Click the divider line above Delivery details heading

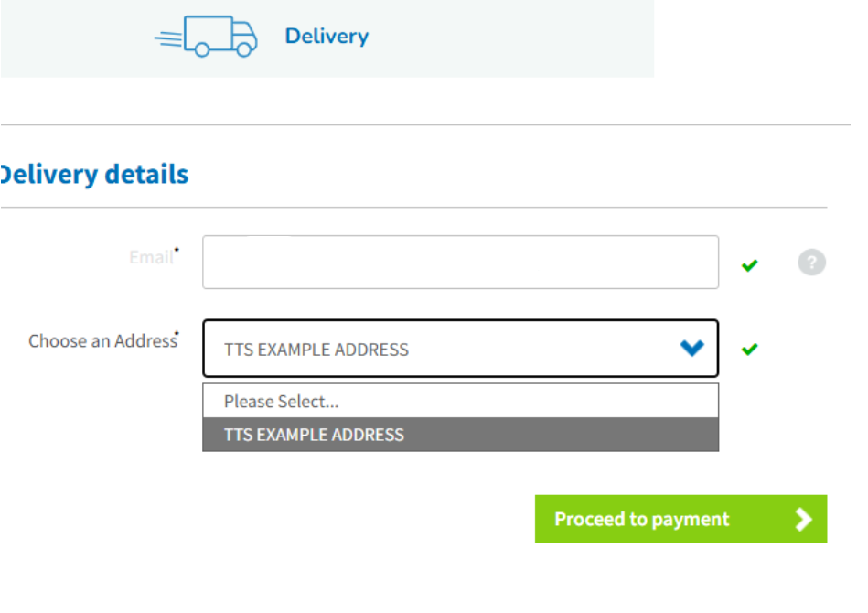413,124
